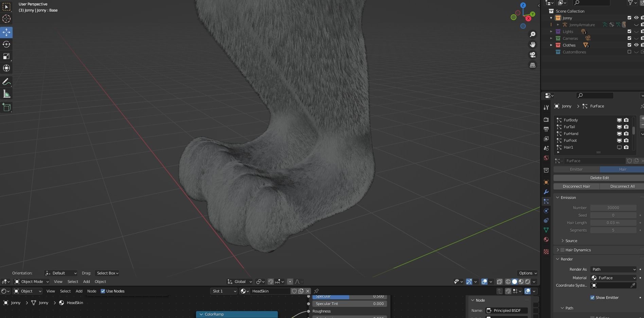
Task: Open Material FurFace dropdown
Action: tap(613, 278)
